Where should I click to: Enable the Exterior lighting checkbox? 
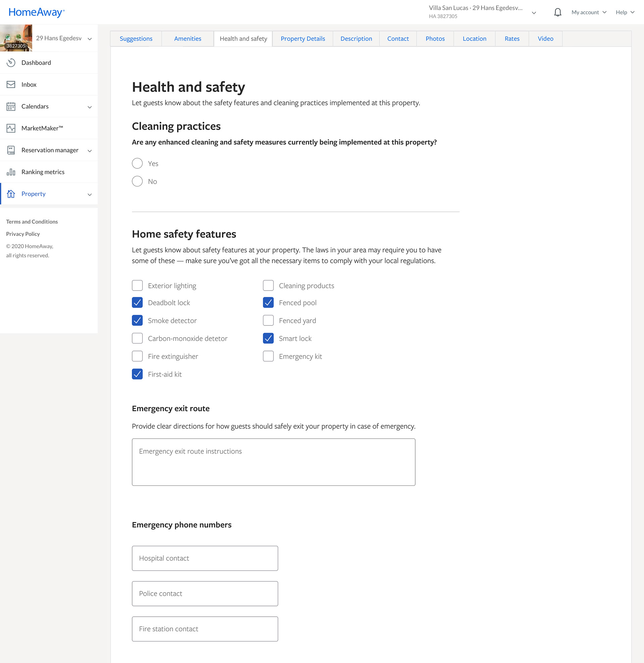[137, 286]
